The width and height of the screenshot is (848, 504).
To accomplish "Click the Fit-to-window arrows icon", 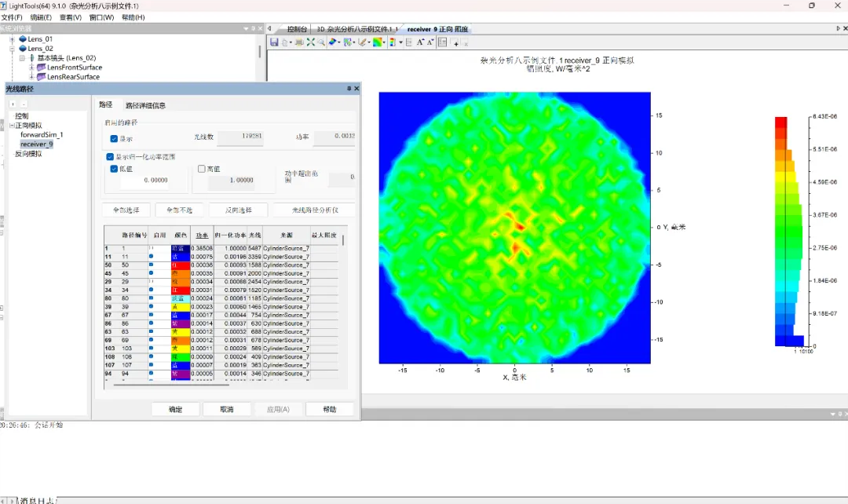I will 311,42.
